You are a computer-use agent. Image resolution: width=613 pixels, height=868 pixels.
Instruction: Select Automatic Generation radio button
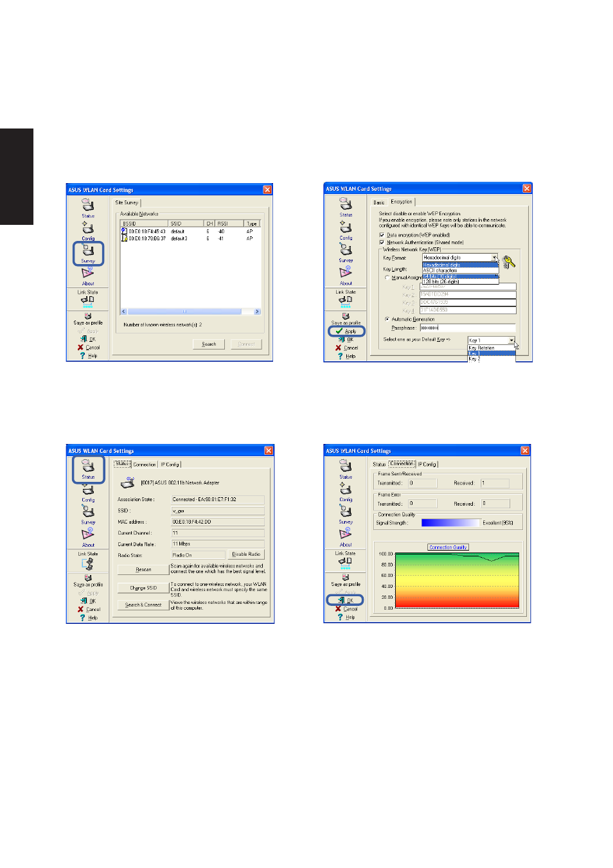click(x=387, y=319)
